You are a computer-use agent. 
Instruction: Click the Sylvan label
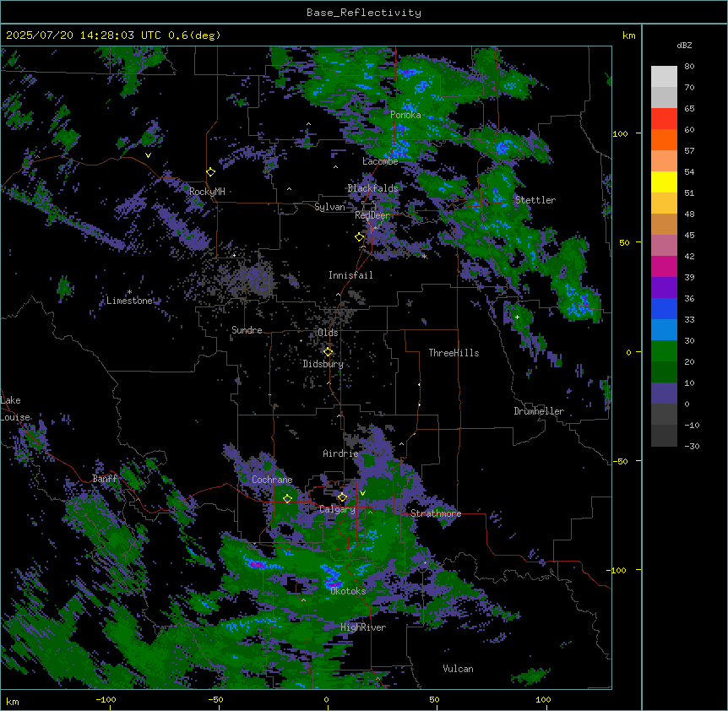(x=329, y=207)
